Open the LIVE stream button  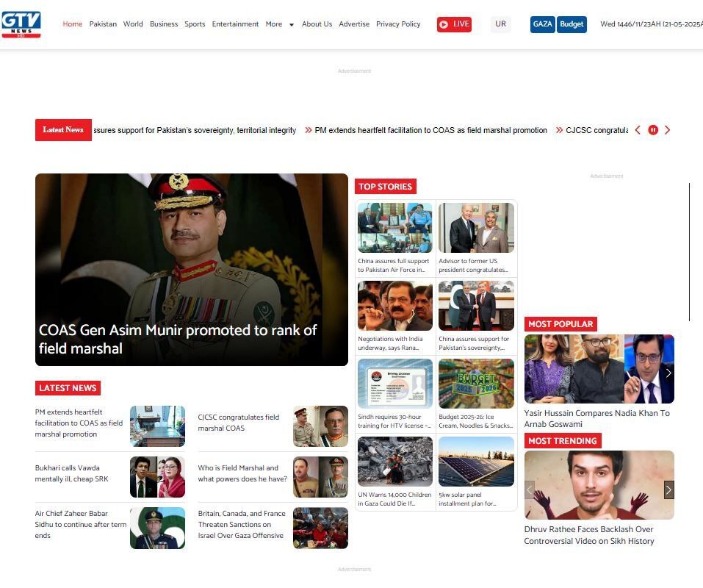(x=454, y=24)
